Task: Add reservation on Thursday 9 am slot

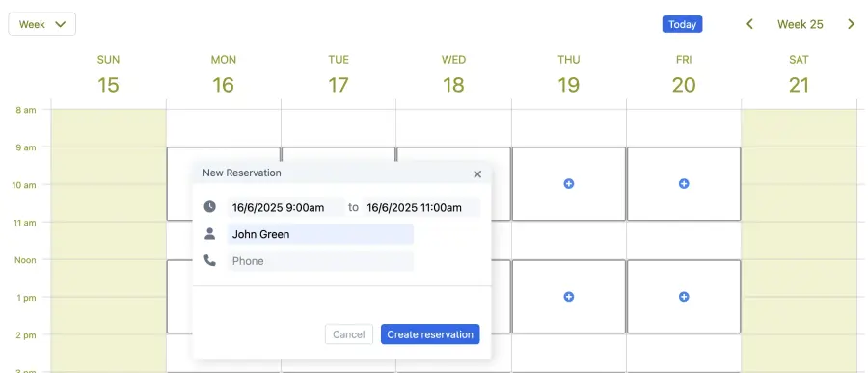Action: coord(568,184)
